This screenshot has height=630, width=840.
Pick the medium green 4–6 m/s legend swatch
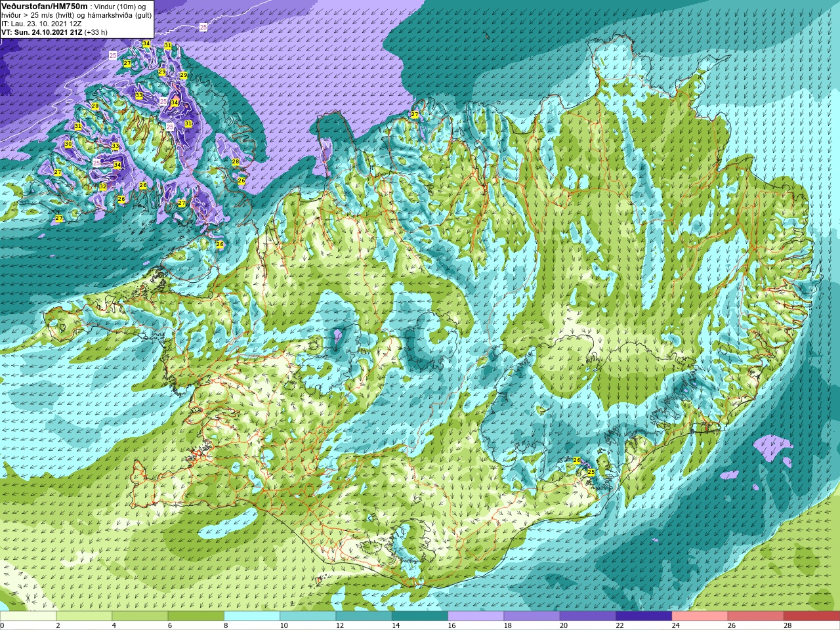coord(140,616)
